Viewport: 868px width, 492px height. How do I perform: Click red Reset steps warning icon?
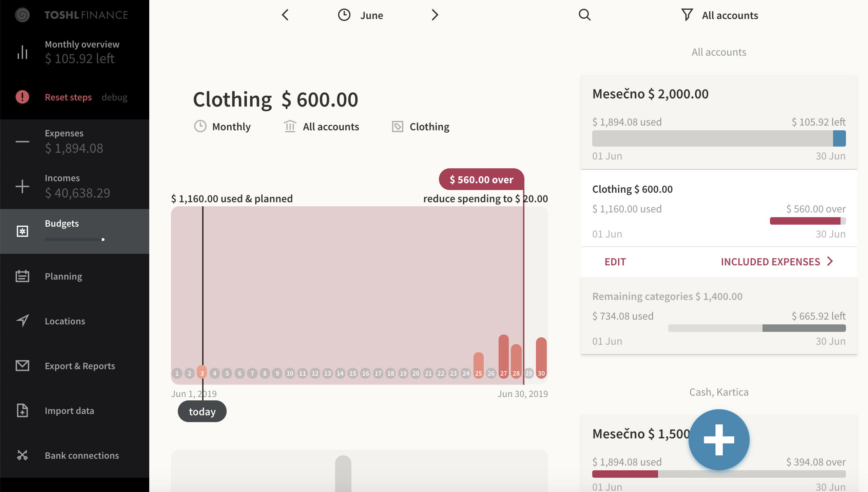[x=22, y=97]
